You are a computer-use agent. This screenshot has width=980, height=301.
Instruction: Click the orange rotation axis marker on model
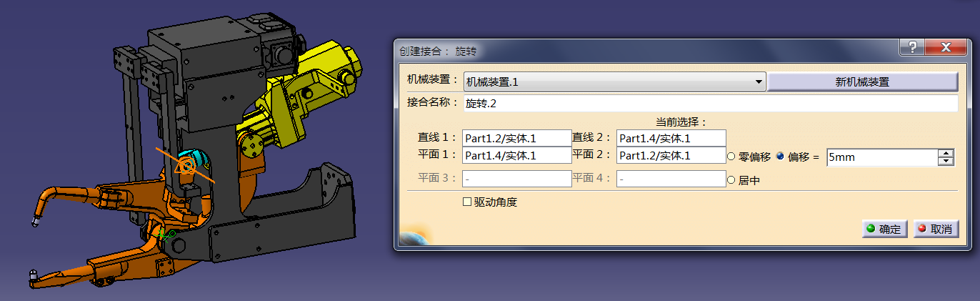point(187,166)
